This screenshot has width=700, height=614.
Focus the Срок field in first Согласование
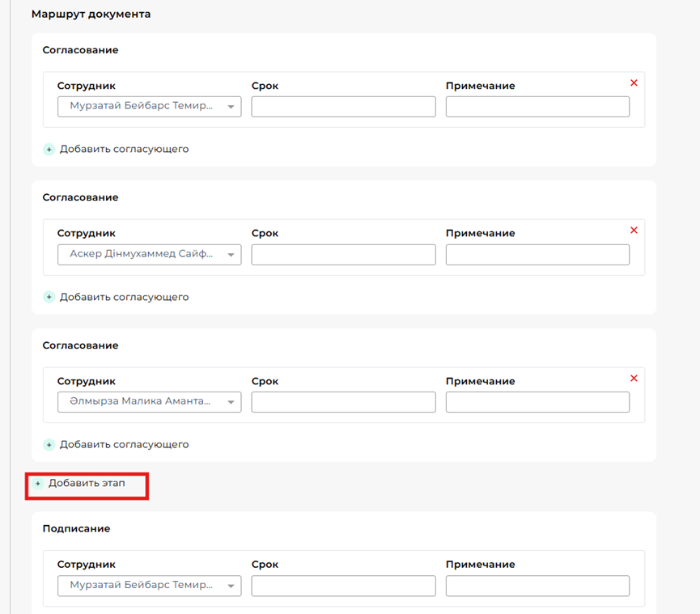point(343,107)
